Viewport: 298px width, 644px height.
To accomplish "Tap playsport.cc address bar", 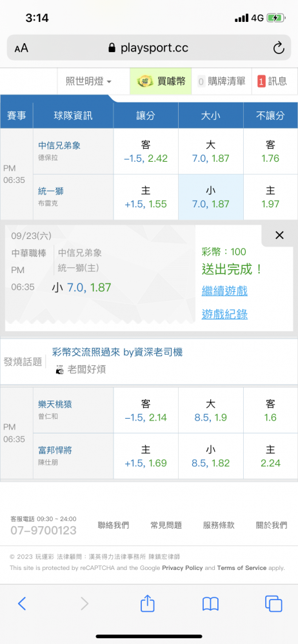I will 148,48.
